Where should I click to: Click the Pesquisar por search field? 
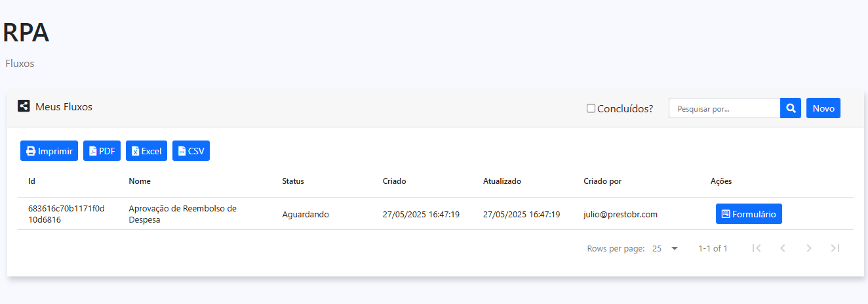pyautogui.click(x=724, y=108)
